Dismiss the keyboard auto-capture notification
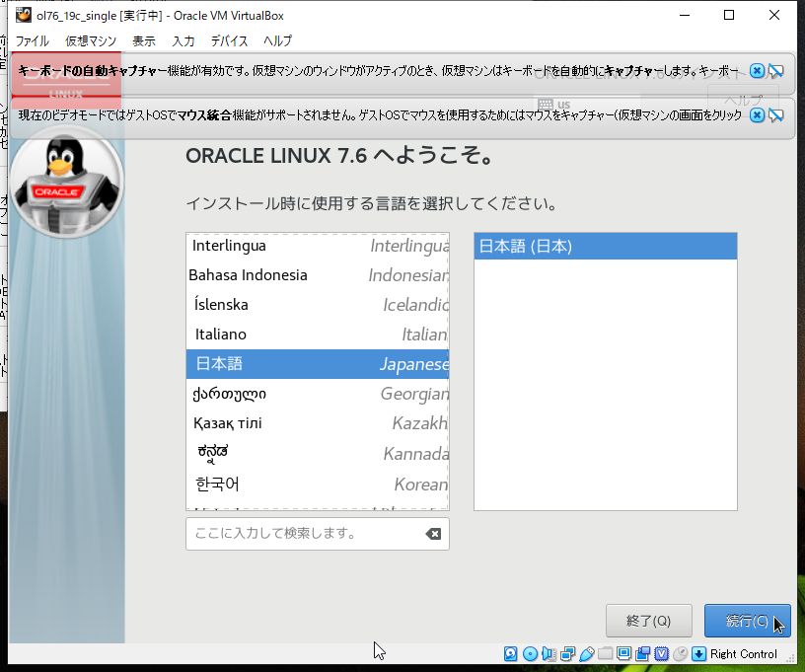This screenshot has height=672, width=805. [x=756, y=70]
